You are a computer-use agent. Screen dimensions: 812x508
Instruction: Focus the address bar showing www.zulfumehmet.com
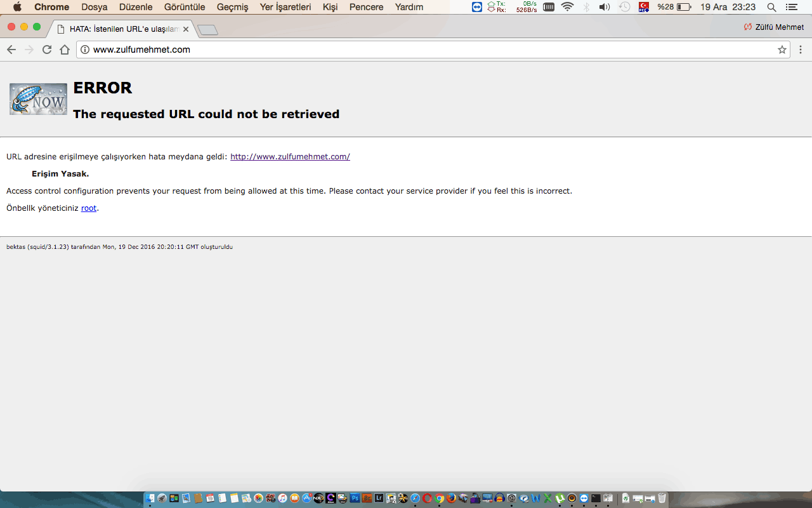pyautogui.click(x=433, y=50)
